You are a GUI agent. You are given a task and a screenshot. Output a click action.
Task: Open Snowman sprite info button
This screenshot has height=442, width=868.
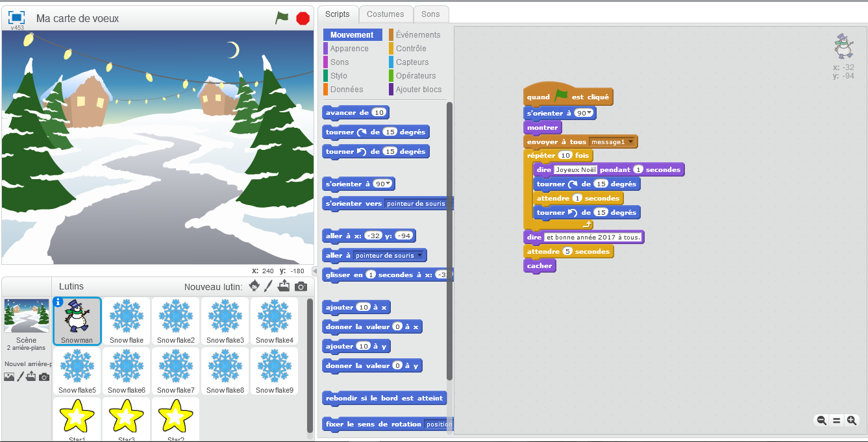58,302
